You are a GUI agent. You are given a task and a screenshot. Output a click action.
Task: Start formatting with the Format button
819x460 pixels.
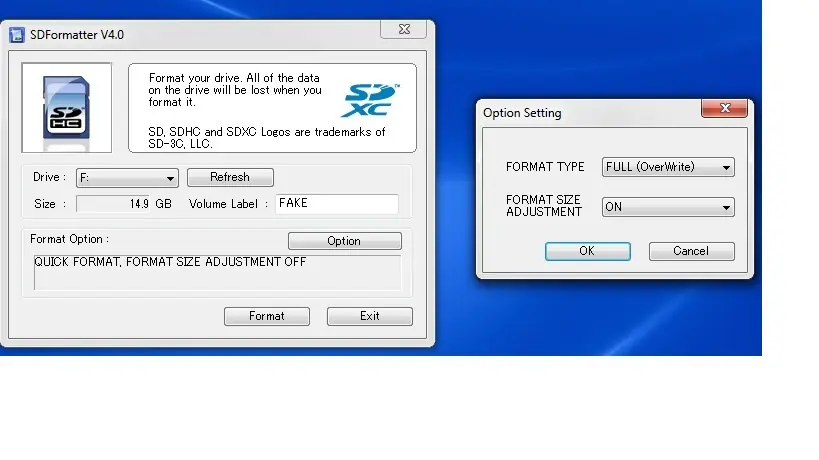click(x=266, y=316)
